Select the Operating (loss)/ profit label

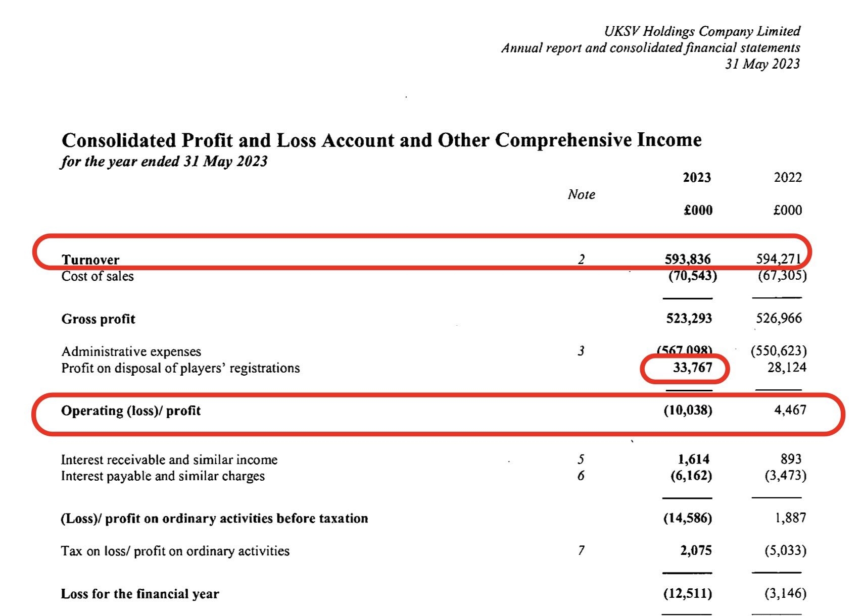coord(131,410)
